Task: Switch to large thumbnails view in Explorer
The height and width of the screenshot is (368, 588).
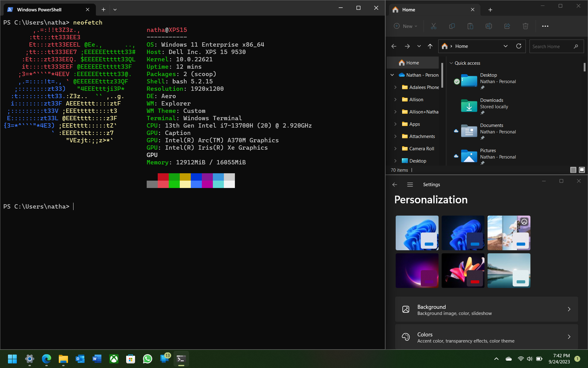Action: [x=582, y=170]
